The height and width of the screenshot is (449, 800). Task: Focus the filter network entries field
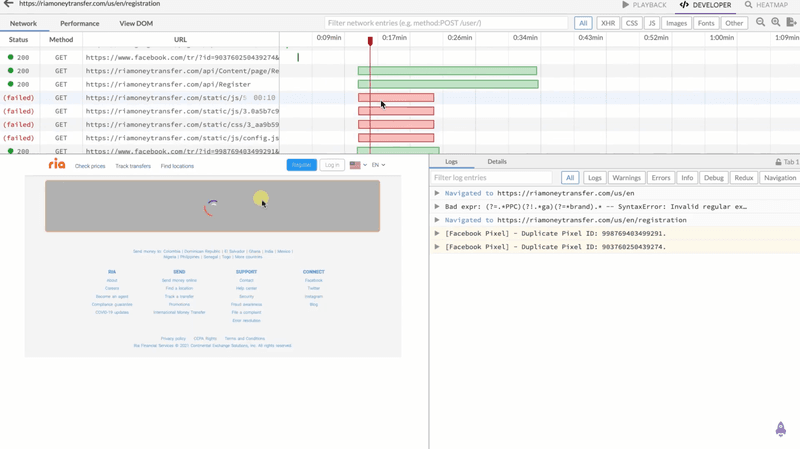[x=446, y=23]
